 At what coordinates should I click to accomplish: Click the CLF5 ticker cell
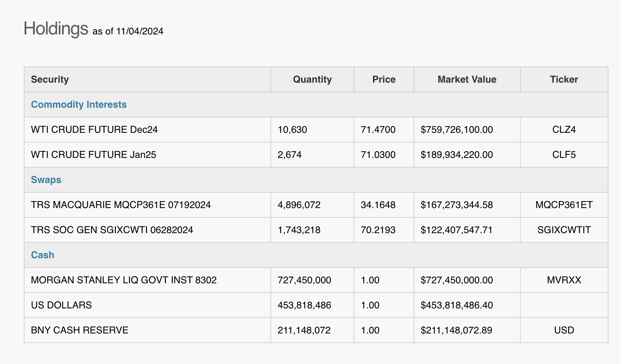coord(564,155)
